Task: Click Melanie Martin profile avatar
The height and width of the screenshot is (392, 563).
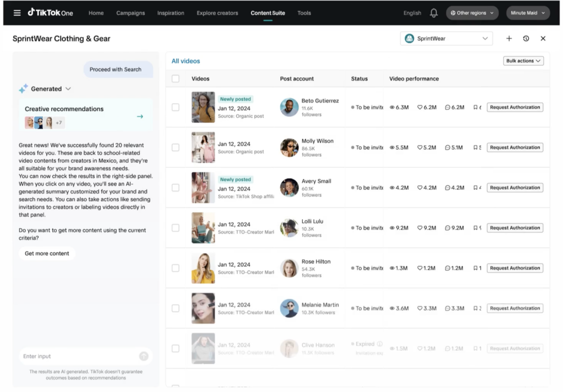Action: (289, 308)
